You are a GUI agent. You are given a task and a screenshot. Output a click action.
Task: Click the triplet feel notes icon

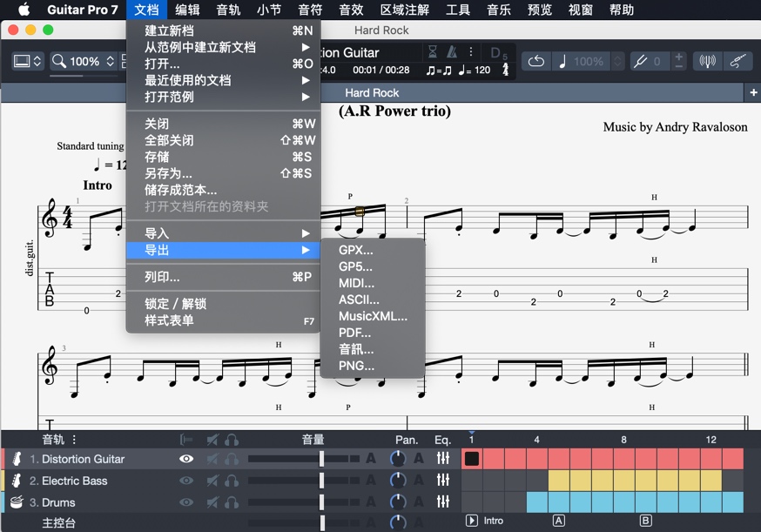[439, 71]
